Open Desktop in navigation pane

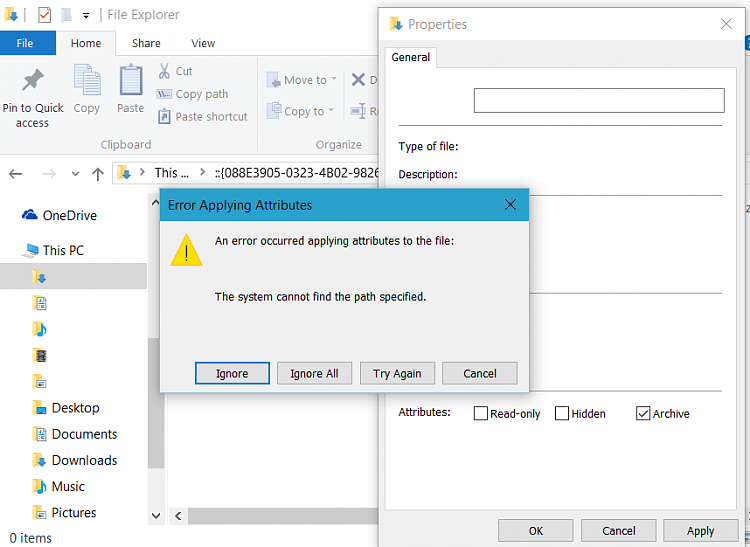66,408
